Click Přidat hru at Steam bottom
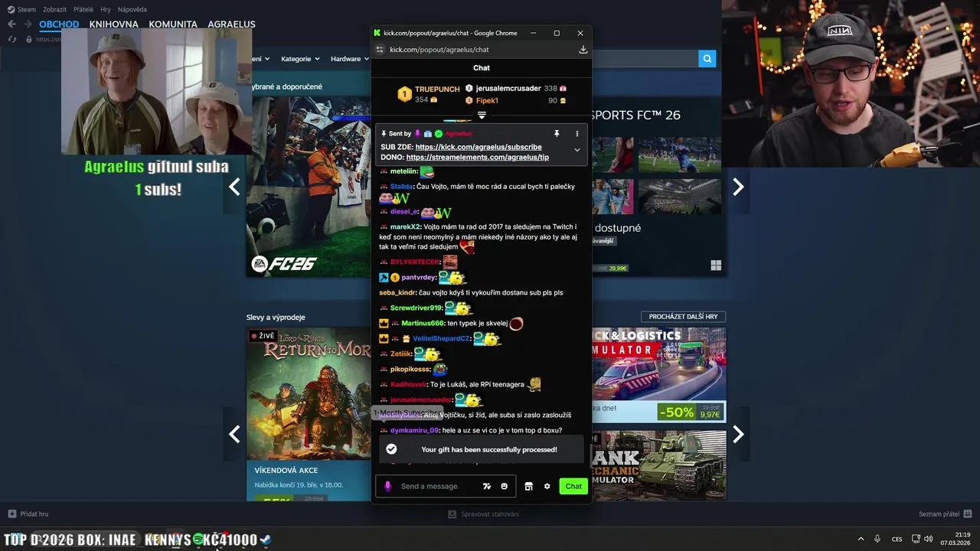The width and height of the screenshot is (980, 551). (x=28, y=514)
